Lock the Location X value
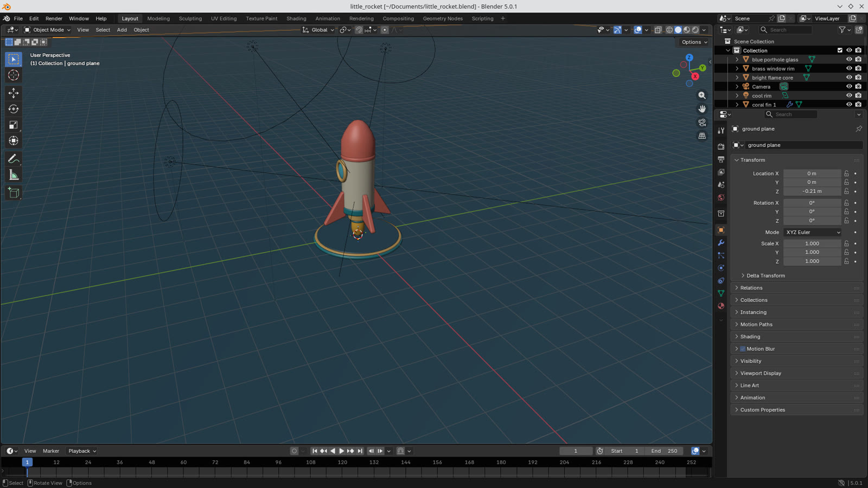Viewport: 868px width, 488px height. [846, 174]
